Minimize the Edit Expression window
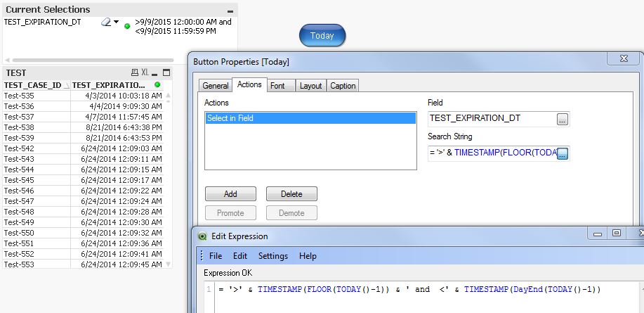The height and width of the screenshot is (313, 644). 598,234
